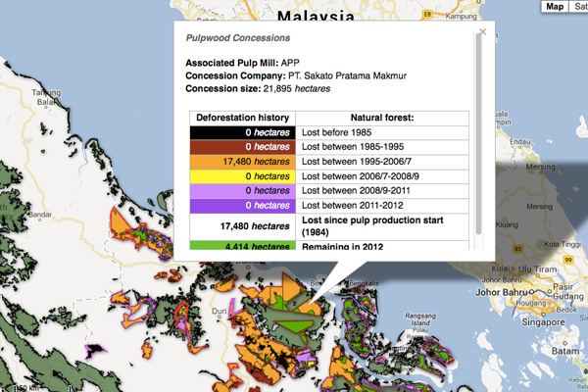Screen dimensions: 588x392
Task: Click dark purple 2011-2012 loss swatch
Action: 241,205
